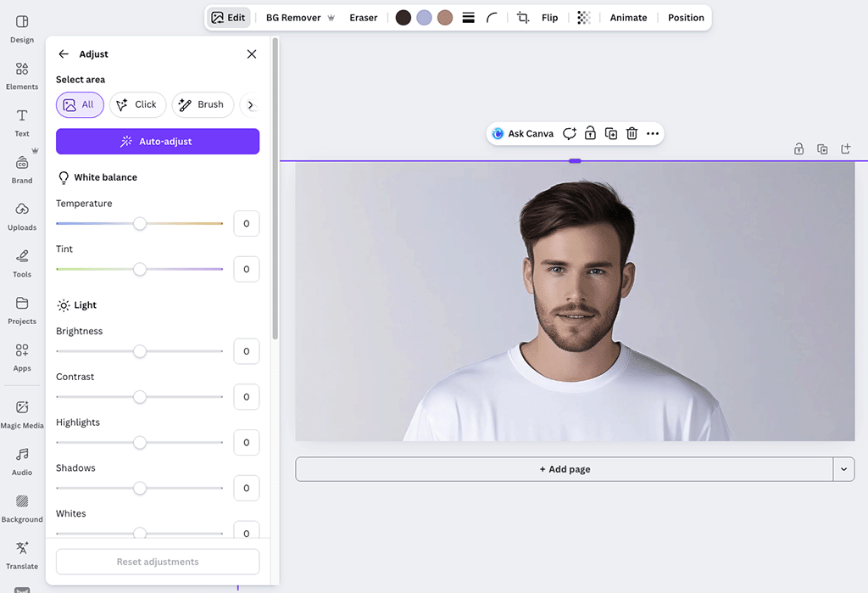Click the Shadows slider handle
Screen dimensions: 868x593
(140, 489)
